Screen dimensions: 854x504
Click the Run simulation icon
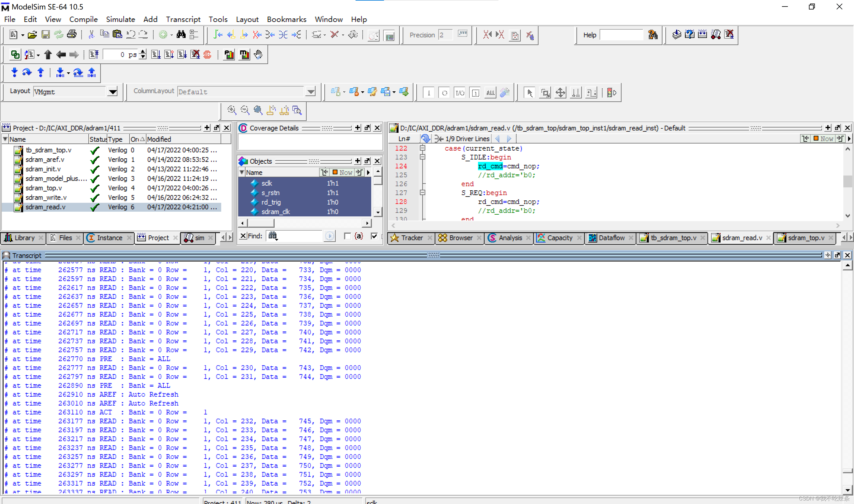coord(156,54)
